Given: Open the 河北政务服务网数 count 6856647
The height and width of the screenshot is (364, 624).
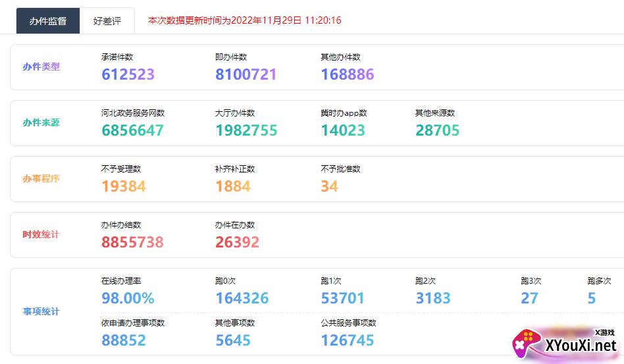Looking at the screenshot, I should pyautogui.click(x=132, y=130).
